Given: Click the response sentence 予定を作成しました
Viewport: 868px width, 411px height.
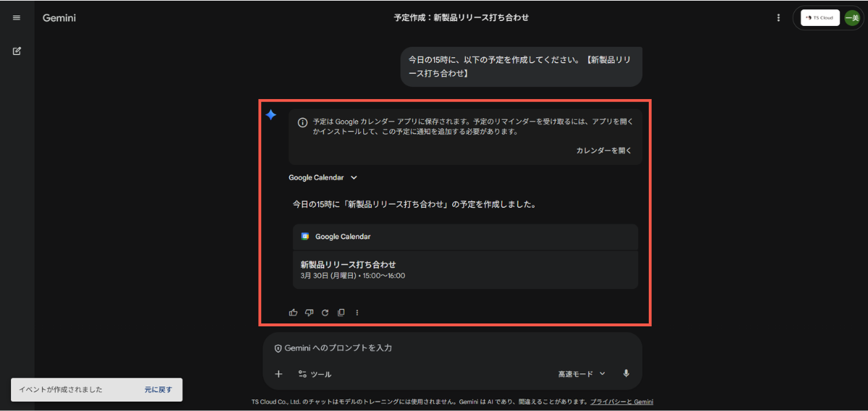Looking at the screenshot, I should point(414,205).
